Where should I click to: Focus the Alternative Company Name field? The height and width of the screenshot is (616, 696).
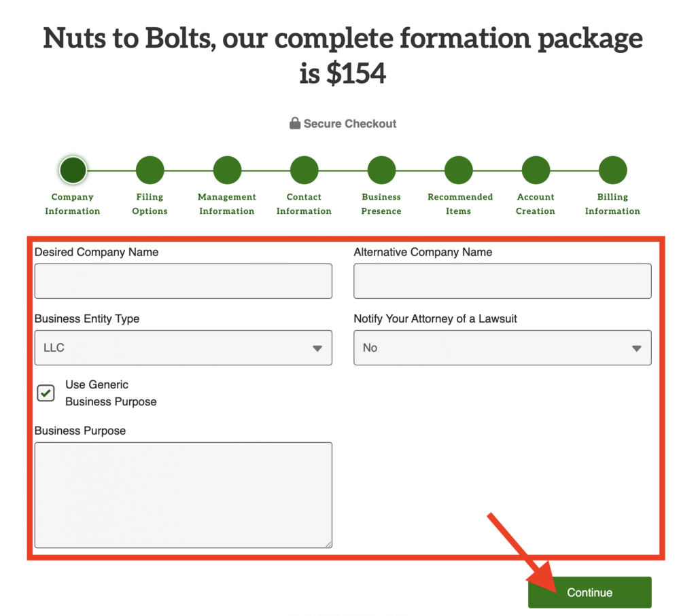[502, 281]
